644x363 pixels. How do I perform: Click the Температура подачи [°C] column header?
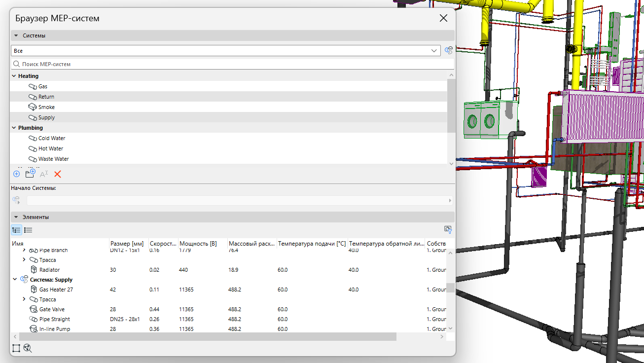(312, 244)
